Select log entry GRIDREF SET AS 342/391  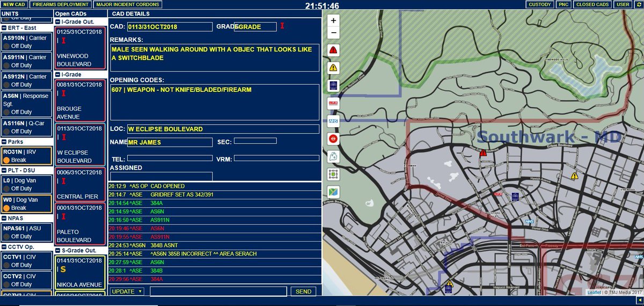(215, 194)
